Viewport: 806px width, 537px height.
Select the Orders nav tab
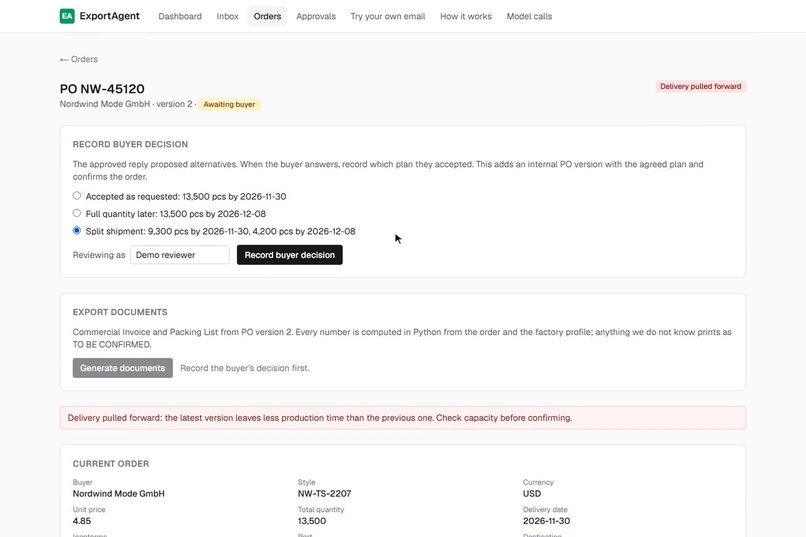coord(267,16)
